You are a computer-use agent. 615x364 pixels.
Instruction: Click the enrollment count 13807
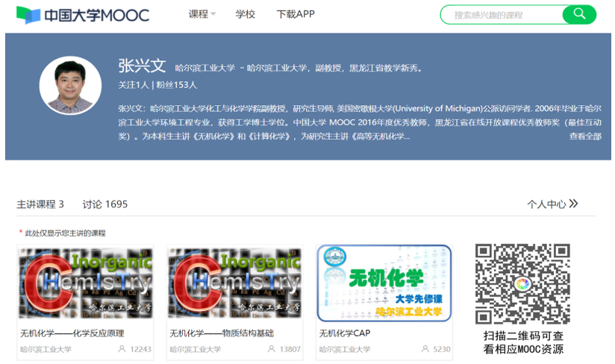[x=290, y=349]
